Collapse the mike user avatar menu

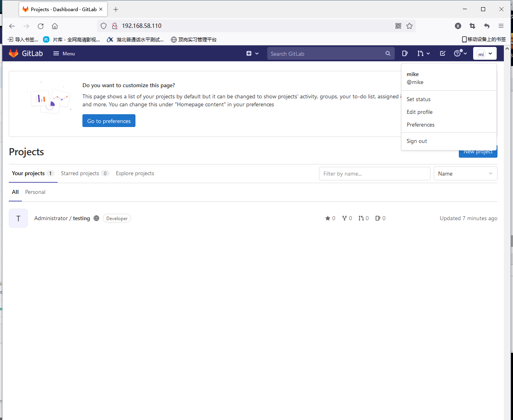click(485, 53)
